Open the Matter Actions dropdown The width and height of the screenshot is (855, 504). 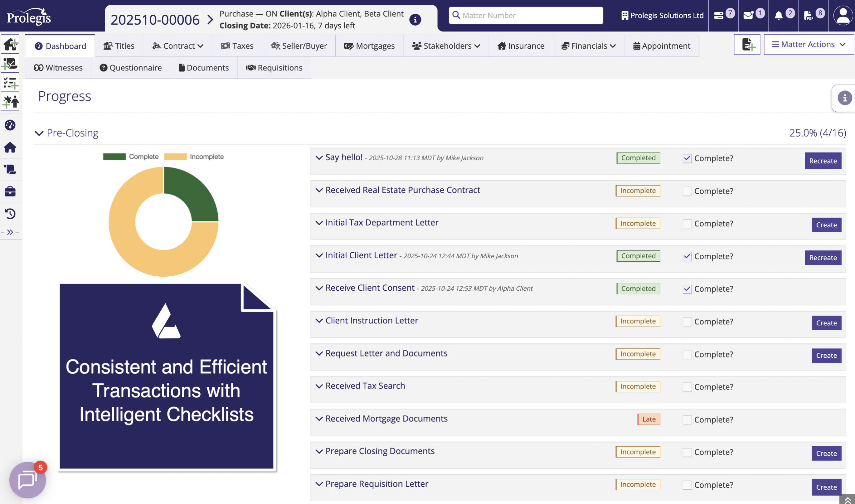[x=809, y=44]
